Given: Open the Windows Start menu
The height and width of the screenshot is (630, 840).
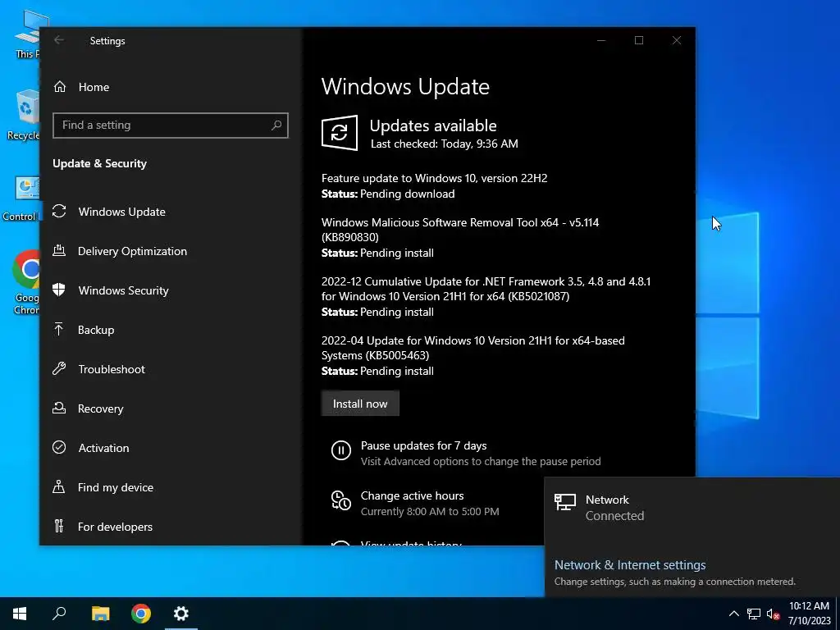Looking at the screenshot, I should click(20, 614).
